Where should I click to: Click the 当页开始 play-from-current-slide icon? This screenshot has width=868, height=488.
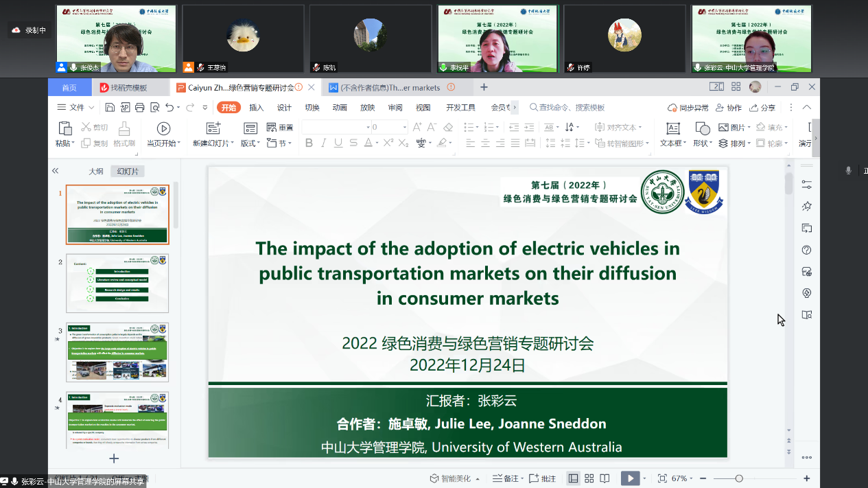point(163,128)
